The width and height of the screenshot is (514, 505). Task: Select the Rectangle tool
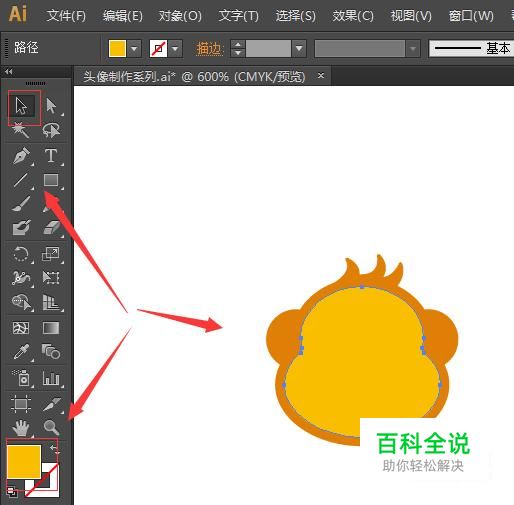click(x=51, y=180)
